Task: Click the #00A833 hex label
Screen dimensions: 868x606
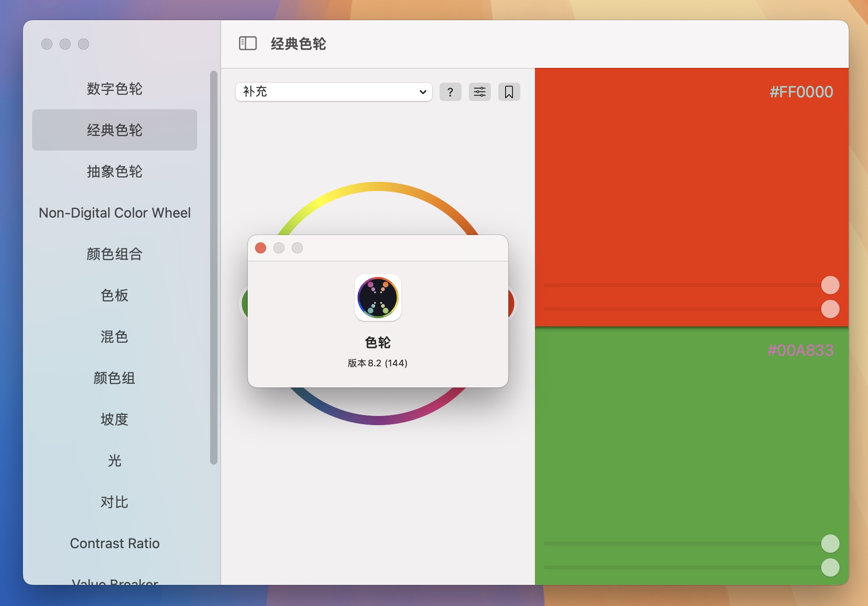Action: click(801, 350)
